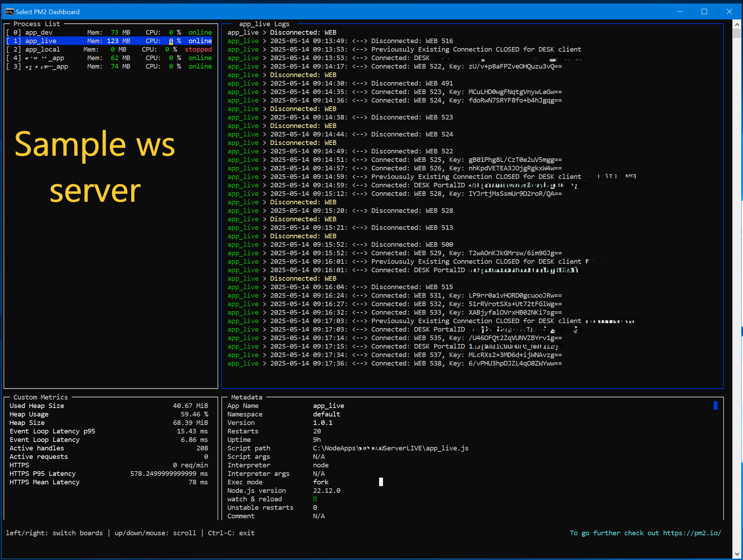Image resolution: width=743 pixels, height=560 pixels.
Task: Click the HTTPS Mean Latency 78 ms value
Action: tap(198, 482)
